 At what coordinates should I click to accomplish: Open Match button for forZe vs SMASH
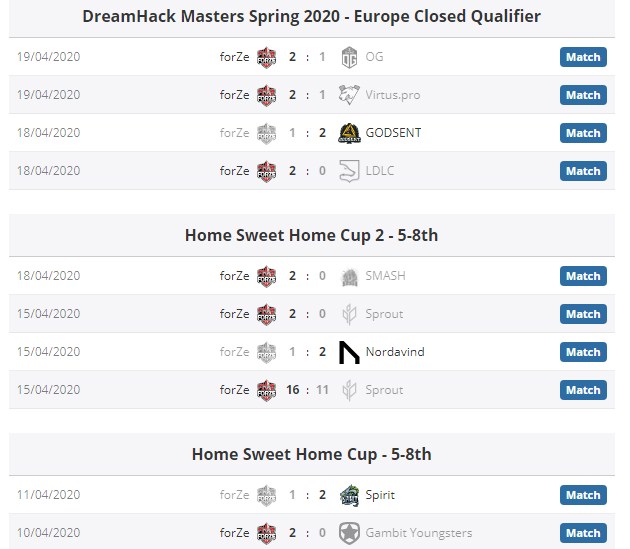[583, 276]
